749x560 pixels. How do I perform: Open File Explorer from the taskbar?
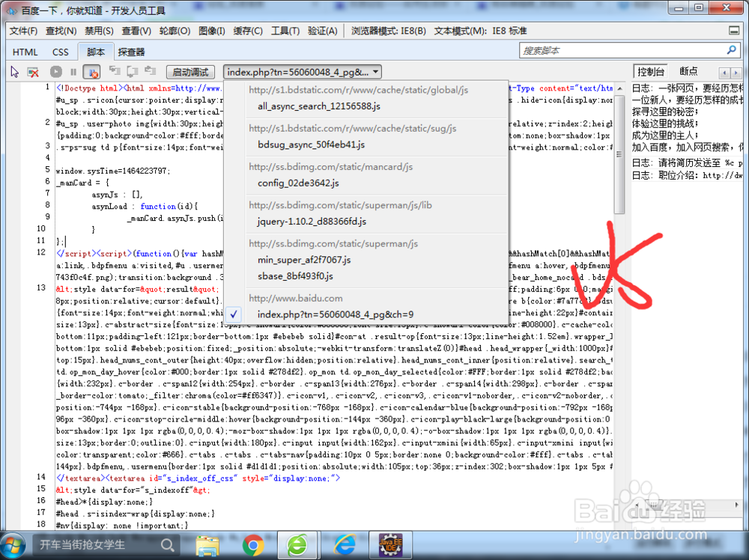tap(207, 545)
